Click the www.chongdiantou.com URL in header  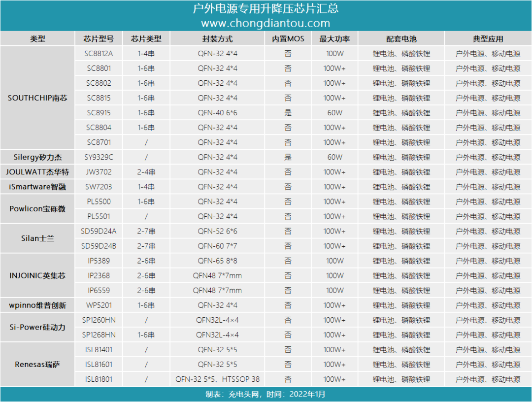(x=266, y=24)
